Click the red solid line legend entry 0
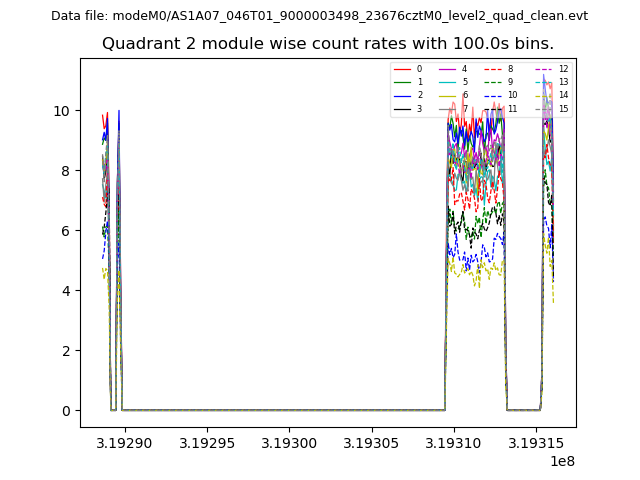 click(402, 69)
